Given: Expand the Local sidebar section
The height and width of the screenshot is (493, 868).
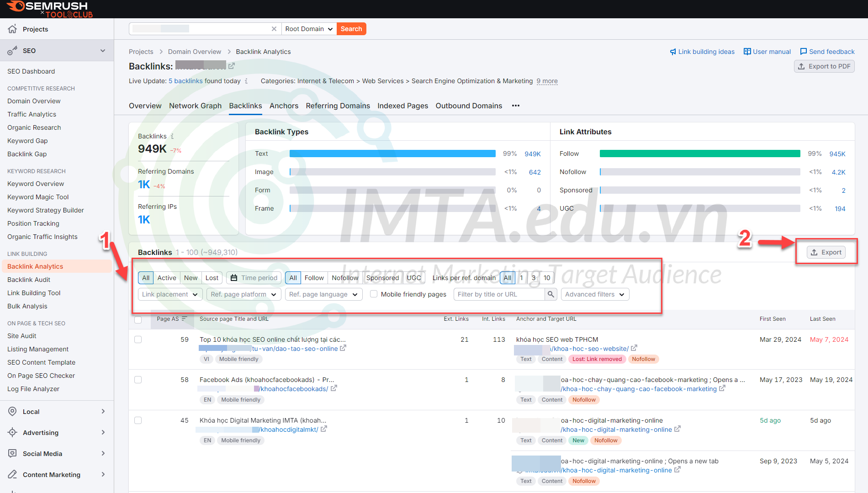Looking at the screenshot, I should tap(103, 411).
